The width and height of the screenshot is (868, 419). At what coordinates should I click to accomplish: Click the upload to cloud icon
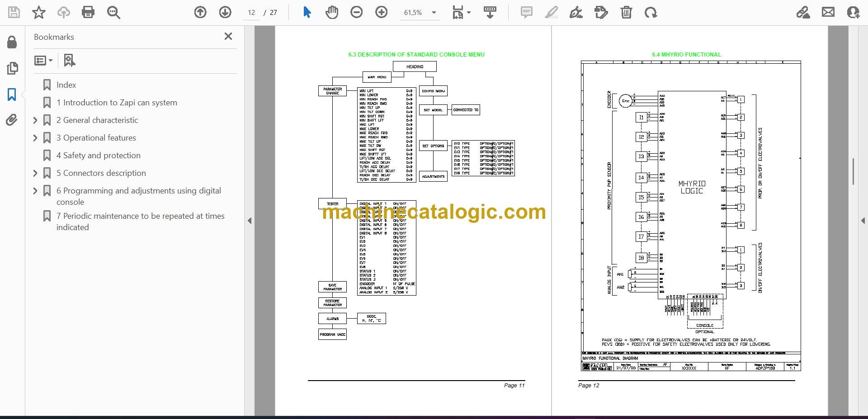[x=63, y=12]
